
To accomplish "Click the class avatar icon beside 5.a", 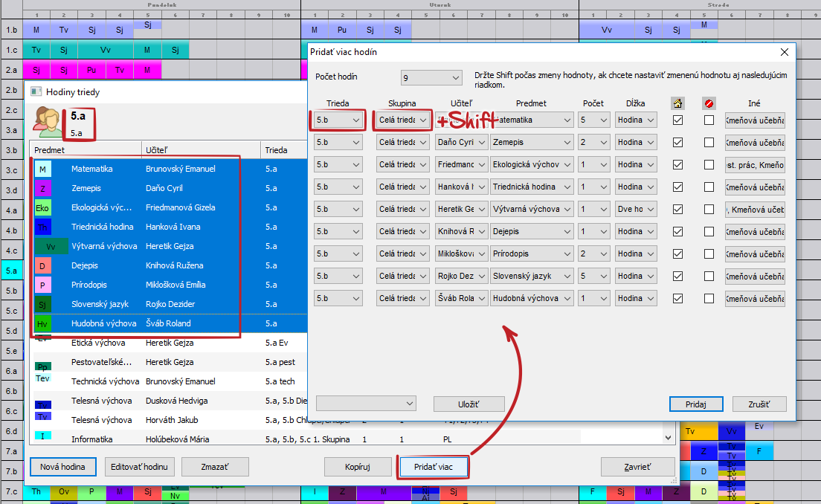I will pyautogui.click(x=48, y=122).
